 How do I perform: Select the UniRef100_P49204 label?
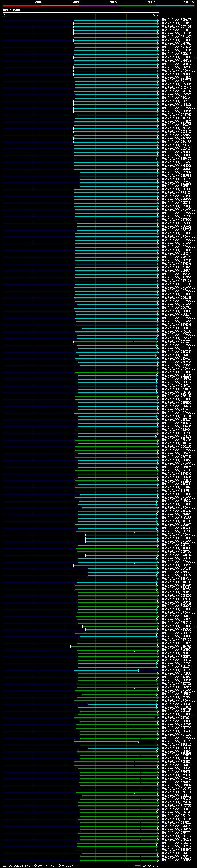[177, 98]
